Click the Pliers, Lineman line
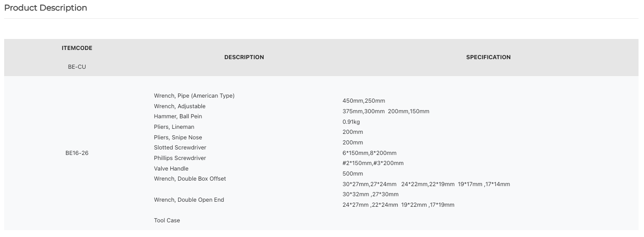The image size is (644, 237). tap(174, 127)
